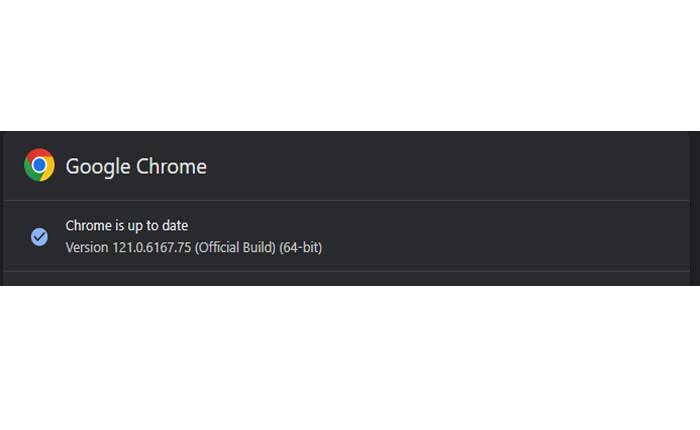Click the empty dark area right of the heading

click(x=450, y=166)
